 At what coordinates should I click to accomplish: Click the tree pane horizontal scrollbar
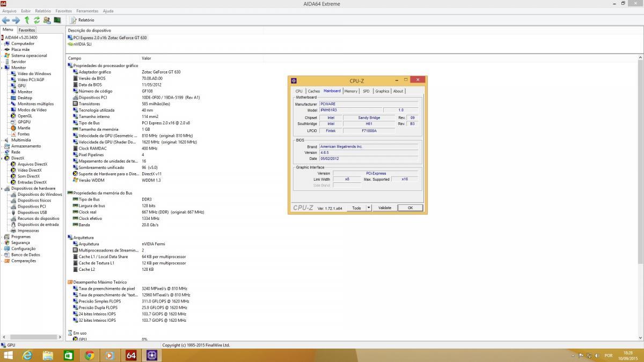pyautogui.click(x=32, y=337)
